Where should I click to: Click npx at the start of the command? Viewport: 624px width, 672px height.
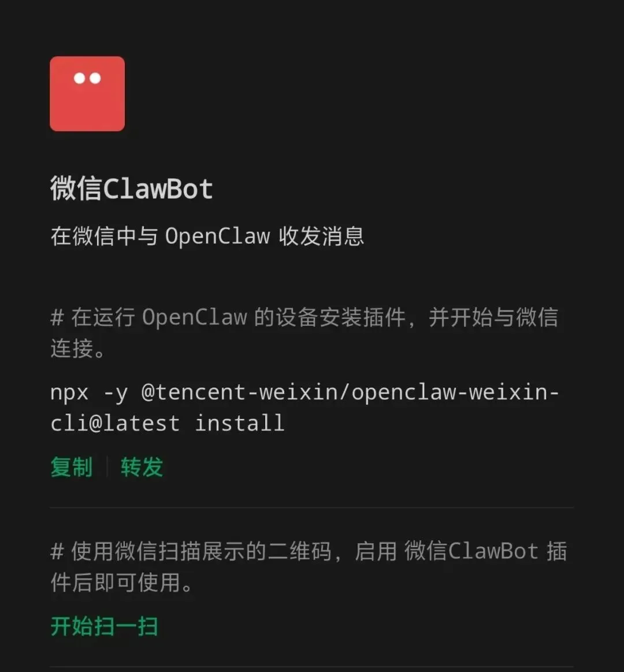pos(69,393)
